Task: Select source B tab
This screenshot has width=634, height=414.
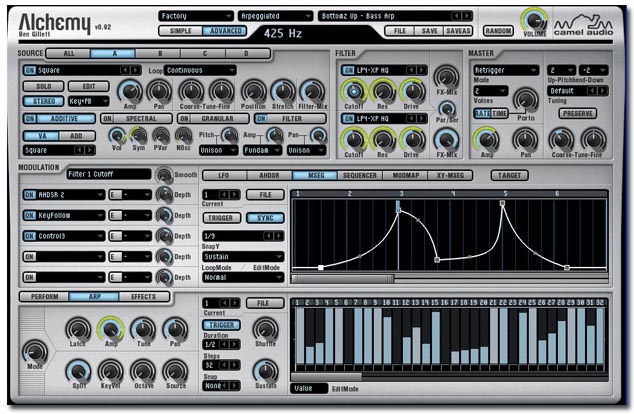Action: point(160,53)
